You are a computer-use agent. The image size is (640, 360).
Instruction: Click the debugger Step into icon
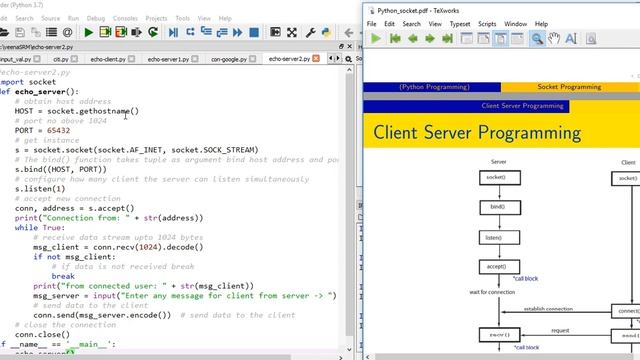tap(206, 32)
